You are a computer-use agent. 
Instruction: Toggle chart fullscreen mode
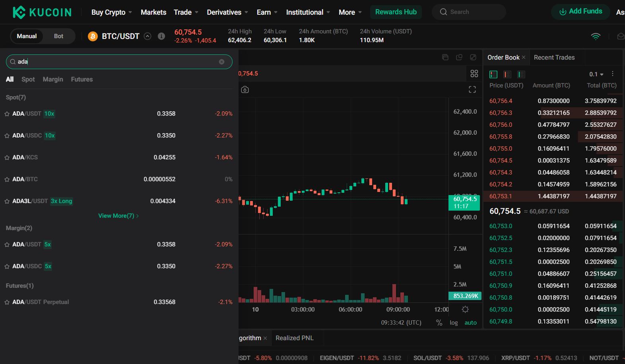click(472, 89)
